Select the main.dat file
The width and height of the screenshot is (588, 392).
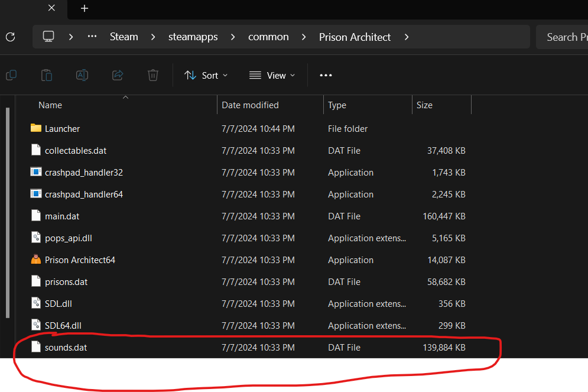click(62, 216)
